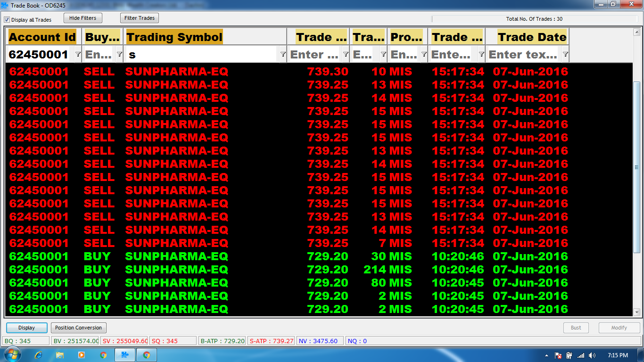This screenshot has width=644, height=362.
Task: Open Action Center flag tray icon
Action: [x=558, y=355]
